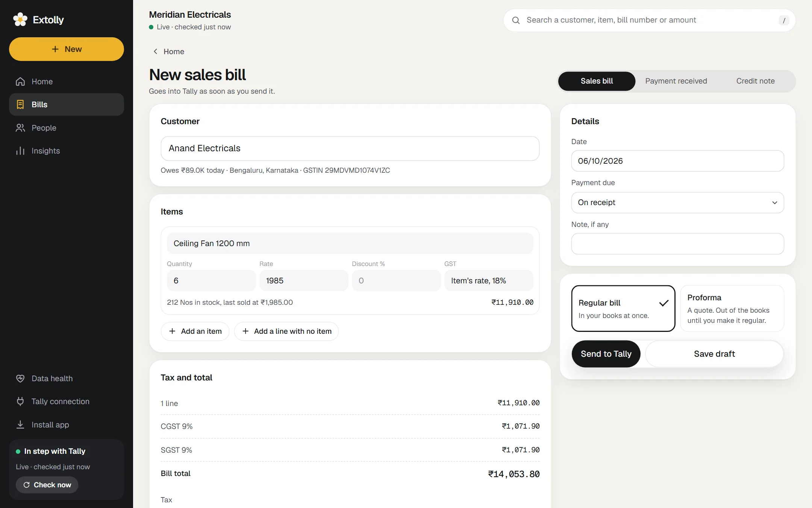Open GST rate selector Item's rate, 18%
Screen dimensions: 812x508
[x=488, y=280]
